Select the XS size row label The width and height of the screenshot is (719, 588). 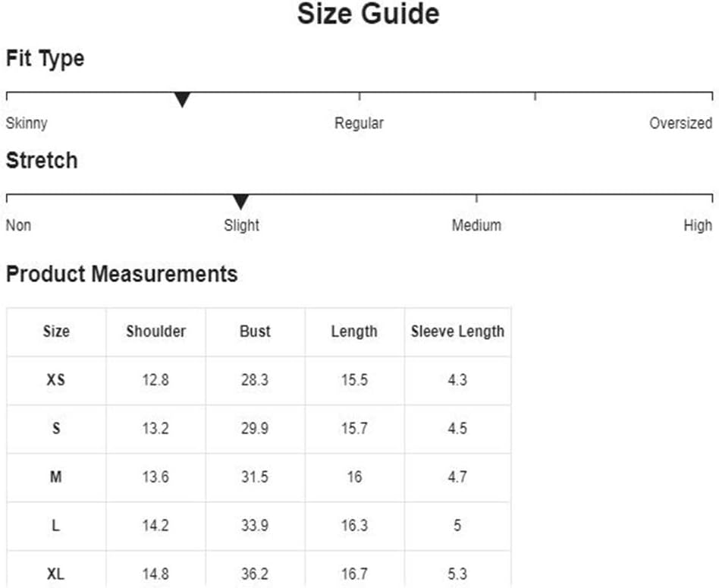(56, 380)
